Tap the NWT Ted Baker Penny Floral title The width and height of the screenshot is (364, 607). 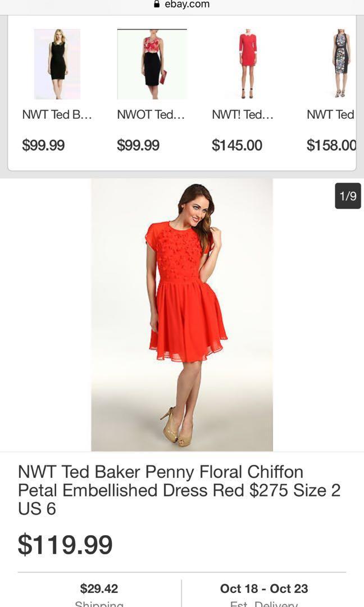tap(179, 490)
